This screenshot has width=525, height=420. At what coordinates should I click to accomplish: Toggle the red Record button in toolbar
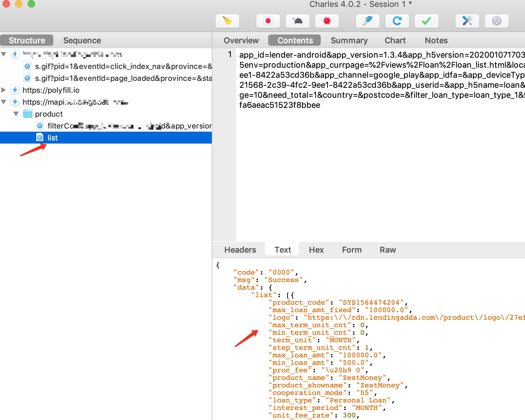[x=268, y=21]
